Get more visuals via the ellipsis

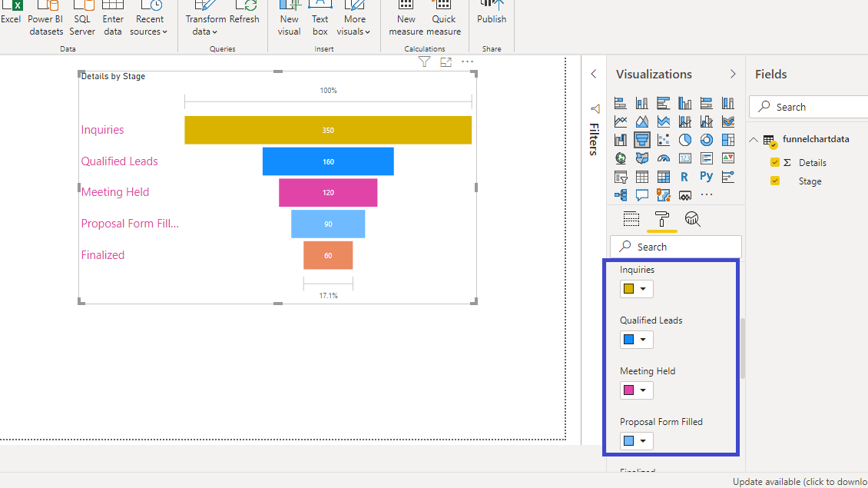point(707,195)
